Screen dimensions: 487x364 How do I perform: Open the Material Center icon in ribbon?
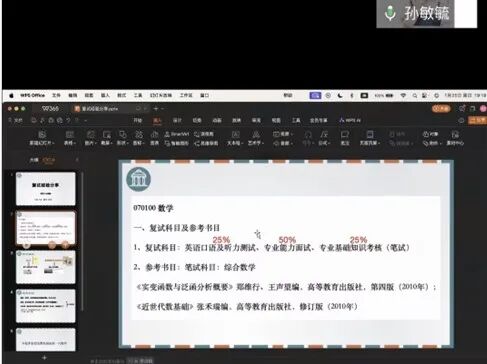click(455, 135)
